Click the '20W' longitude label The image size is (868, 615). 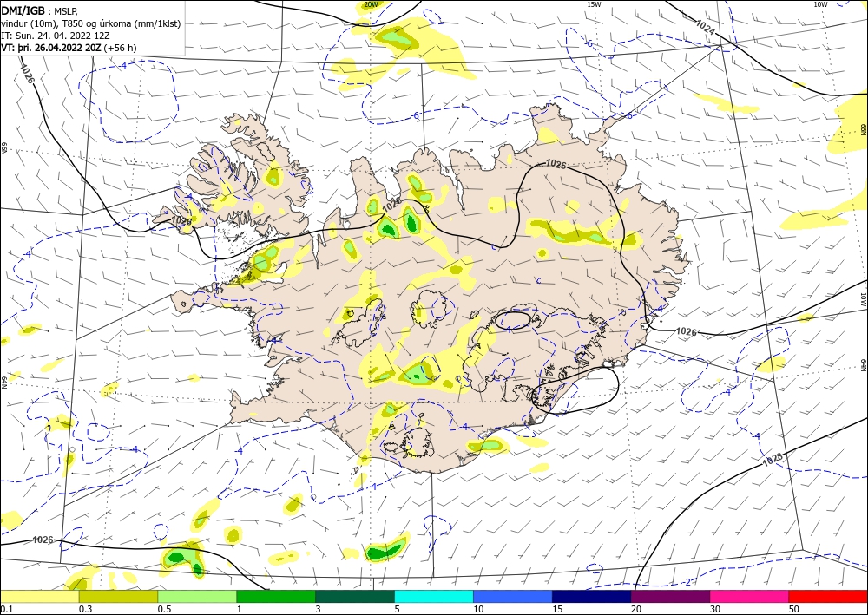371,4
